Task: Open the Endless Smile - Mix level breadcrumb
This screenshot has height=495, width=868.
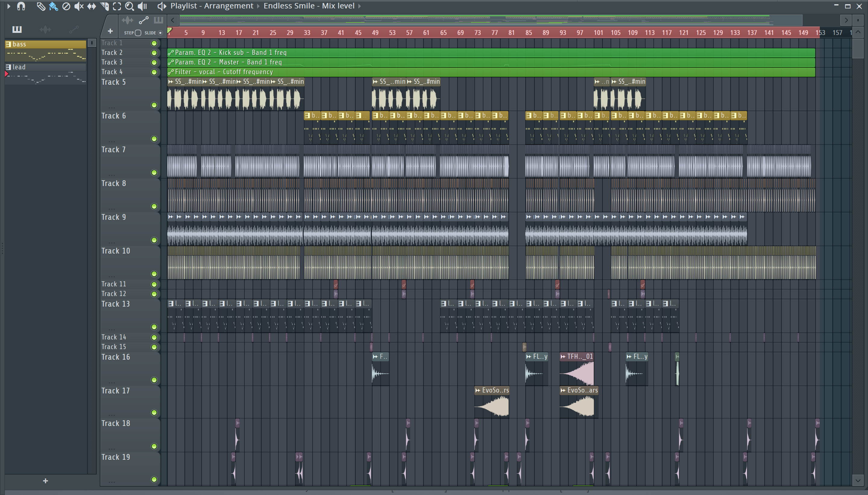Action: (x=309, y=6)
